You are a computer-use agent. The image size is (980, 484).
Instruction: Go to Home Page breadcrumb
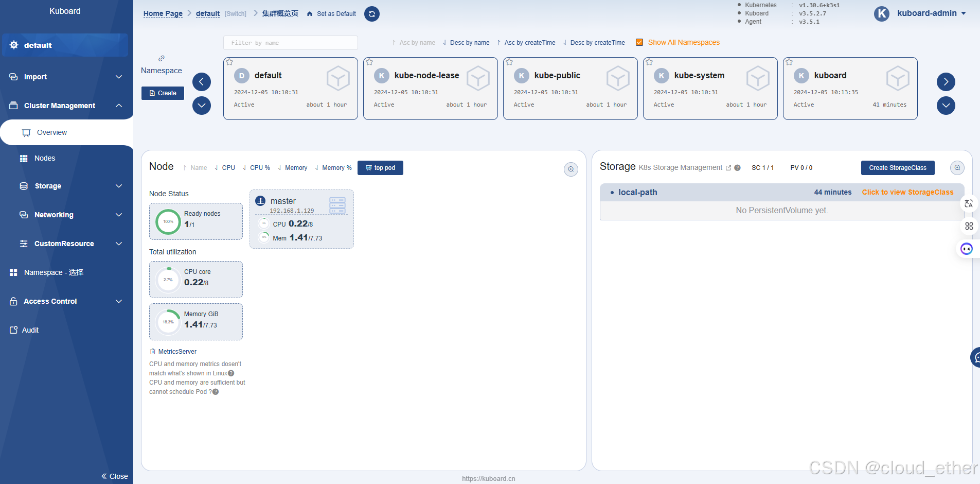click(163, 13)
